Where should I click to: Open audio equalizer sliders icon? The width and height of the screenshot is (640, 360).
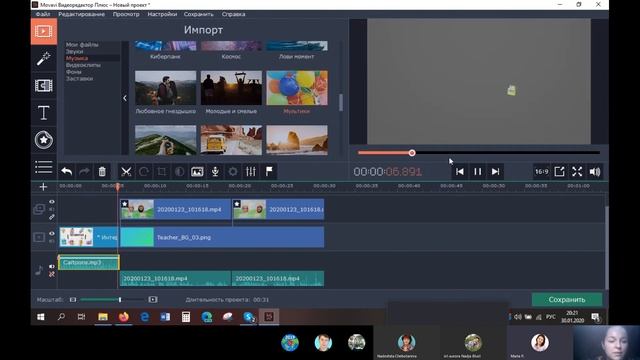coord(251,171)
